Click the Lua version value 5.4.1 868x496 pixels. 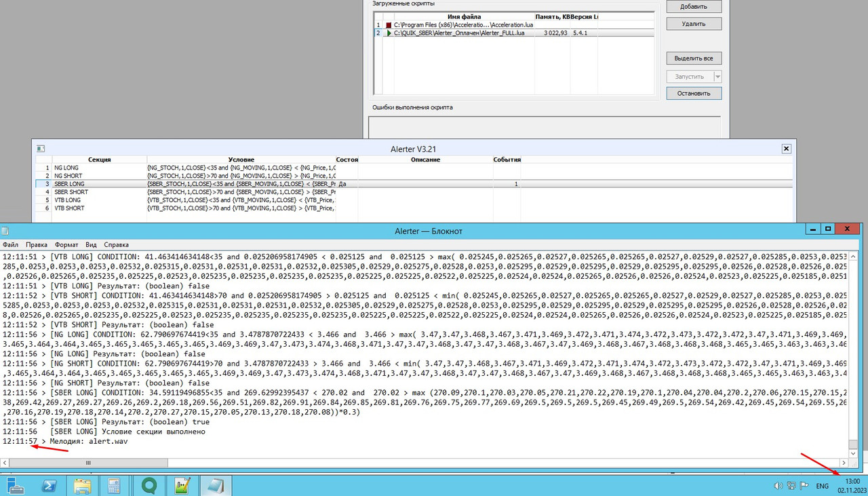pyautogui.click(x=580, y=33)
